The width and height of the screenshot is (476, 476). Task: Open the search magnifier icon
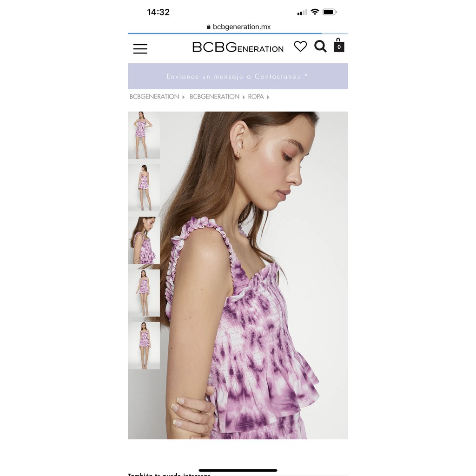click(x=320, y=46)
